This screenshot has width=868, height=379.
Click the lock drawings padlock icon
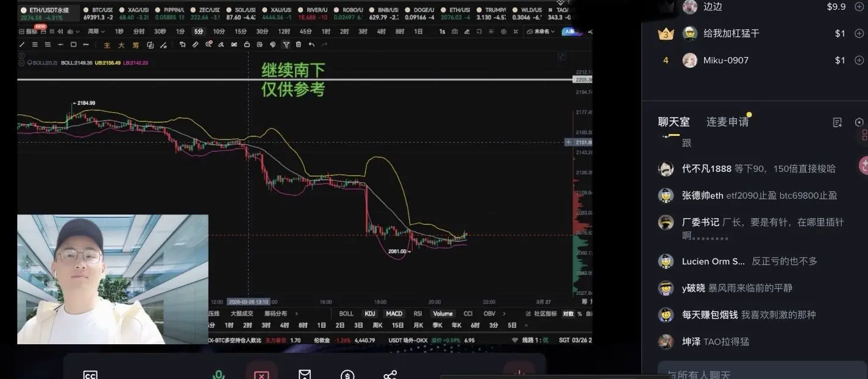click(247, 44)
